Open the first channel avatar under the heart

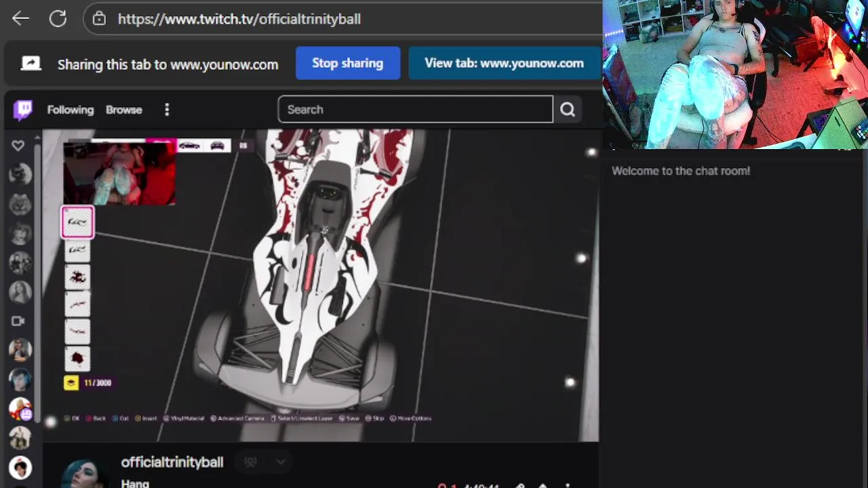pos(20,174)
